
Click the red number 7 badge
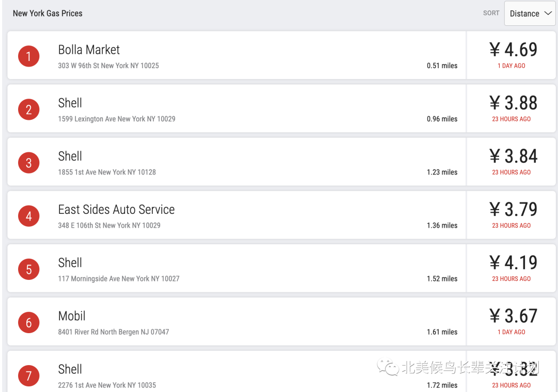pos(29,375)
